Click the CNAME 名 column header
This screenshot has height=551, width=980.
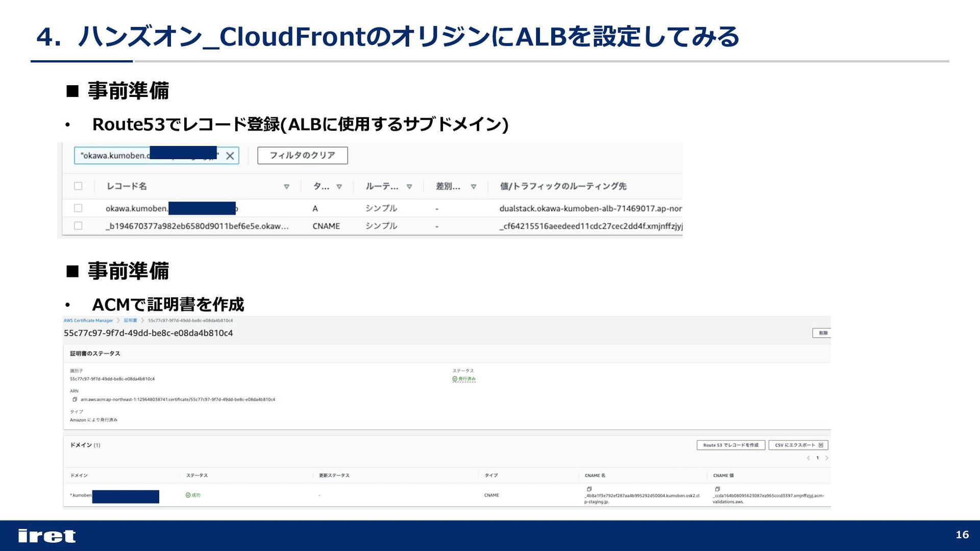tap(595, 475)
